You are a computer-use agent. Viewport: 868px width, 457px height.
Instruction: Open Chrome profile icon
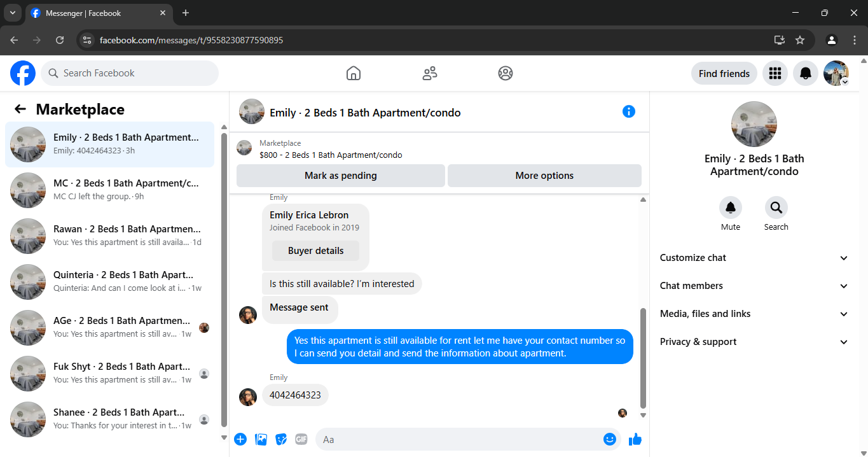(831, 40)
